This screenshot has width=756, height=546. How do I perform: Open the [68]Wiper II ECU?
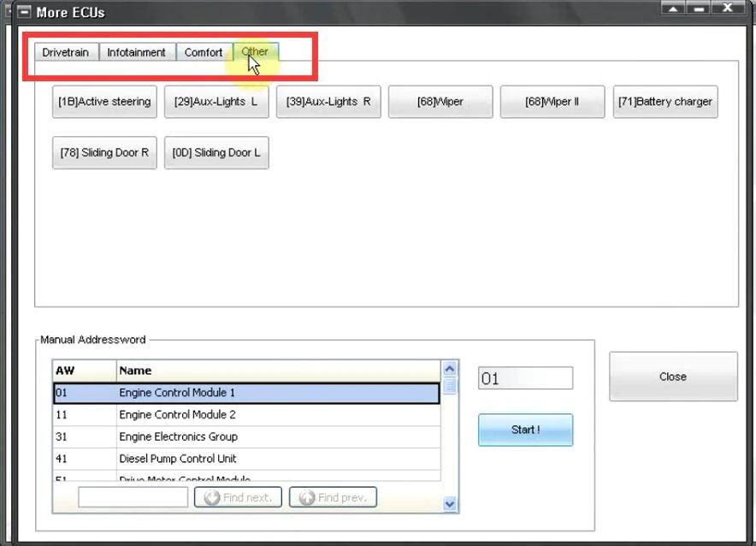point(552,102)
